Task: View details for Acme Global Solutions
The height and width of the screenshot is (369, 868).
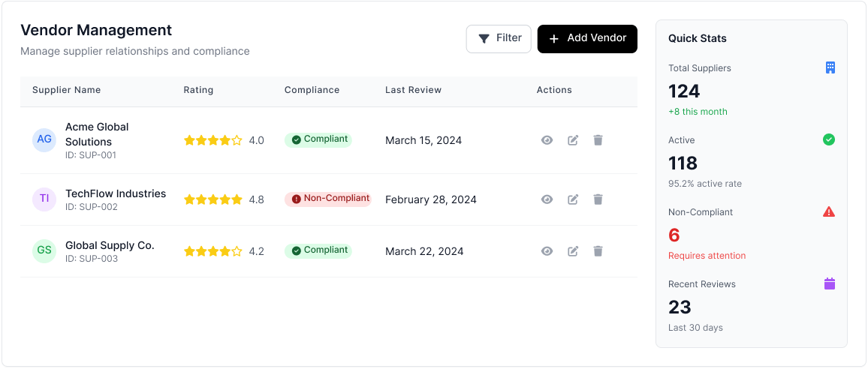Action: [547, 140]
